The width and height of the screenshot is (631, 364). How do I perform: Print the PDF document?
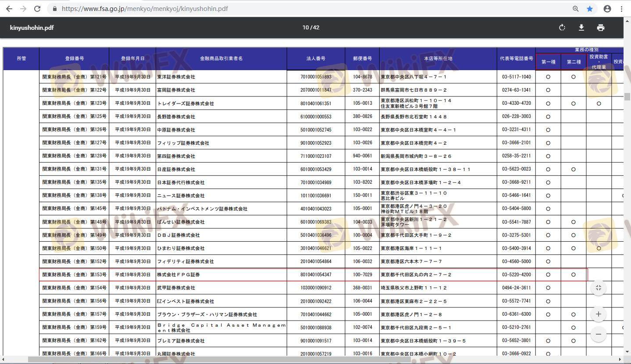tap(601, 28)
